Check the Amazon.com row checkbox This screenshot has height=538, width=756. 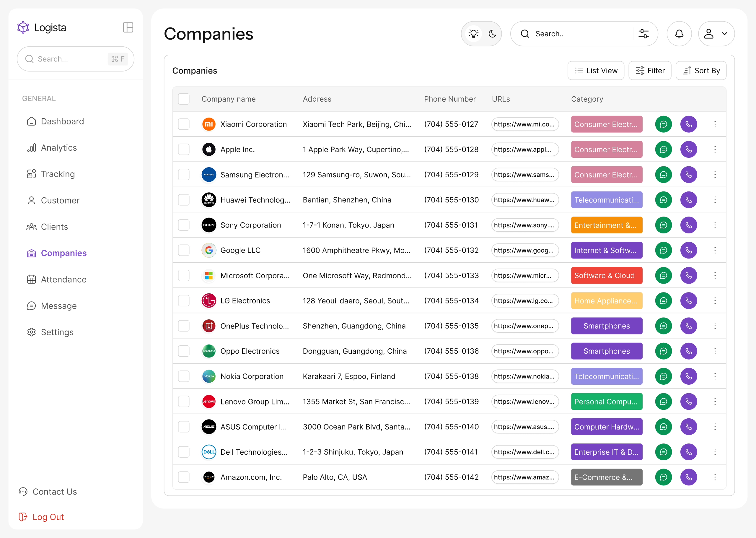pyautogui.click(x=183, y=477)
